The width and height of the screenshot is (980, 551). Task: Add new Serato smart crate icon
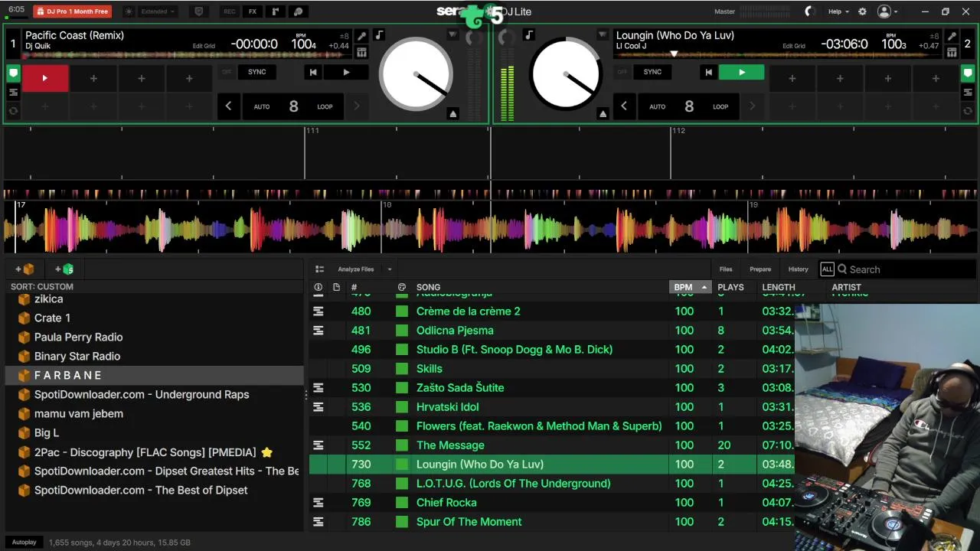click(x=65, y=269)
